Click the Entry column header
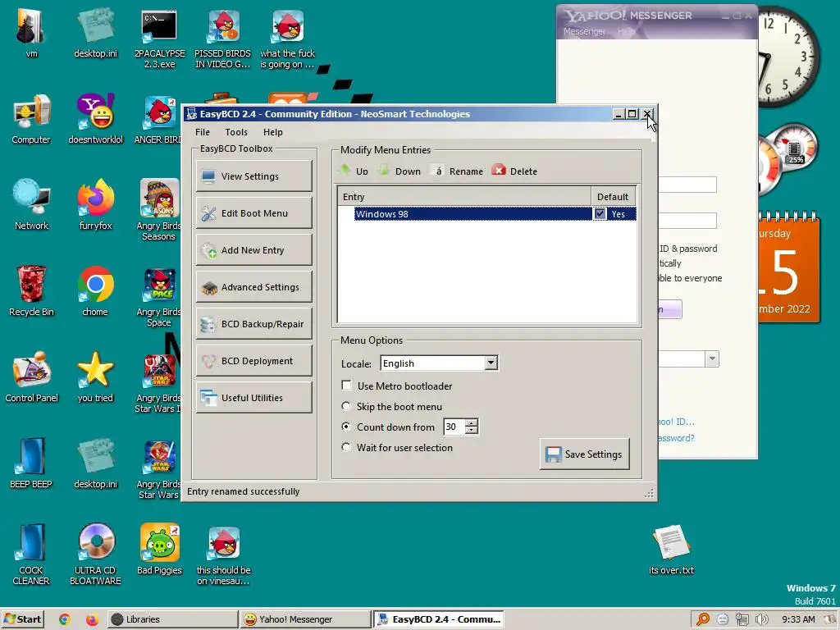 tap(464, 197)
